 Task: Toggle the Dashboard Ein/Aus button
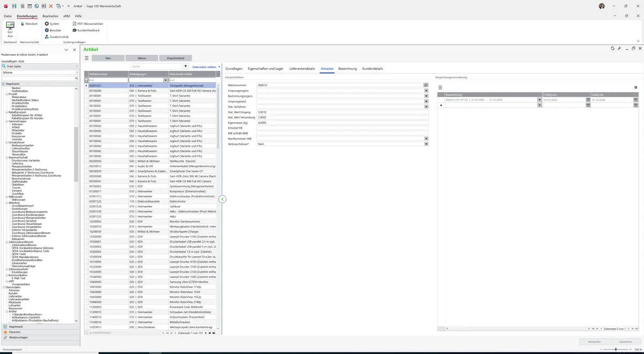point(10,29)
